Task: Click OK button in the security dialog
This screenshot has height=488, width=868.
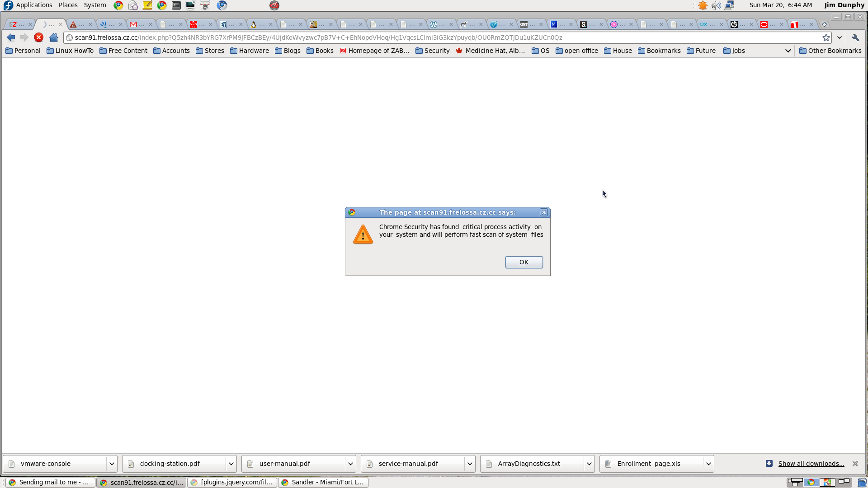Action: click(x=524, y=262)
